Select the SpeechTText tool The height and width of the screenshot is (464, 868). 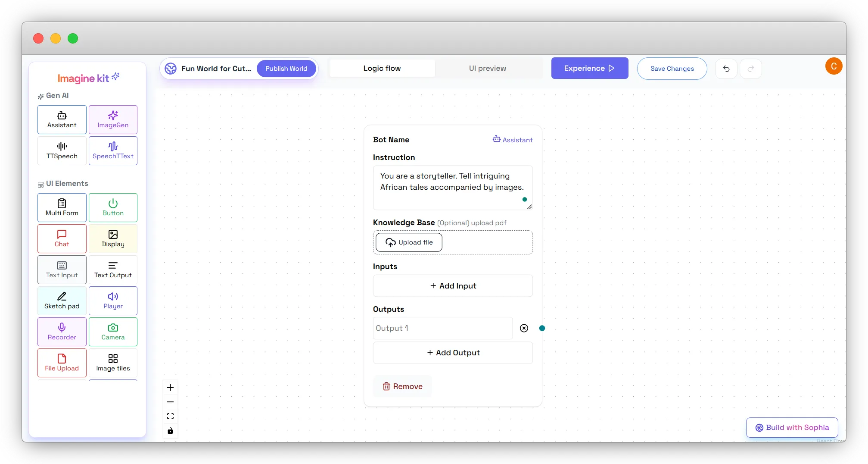coord(113,150)
